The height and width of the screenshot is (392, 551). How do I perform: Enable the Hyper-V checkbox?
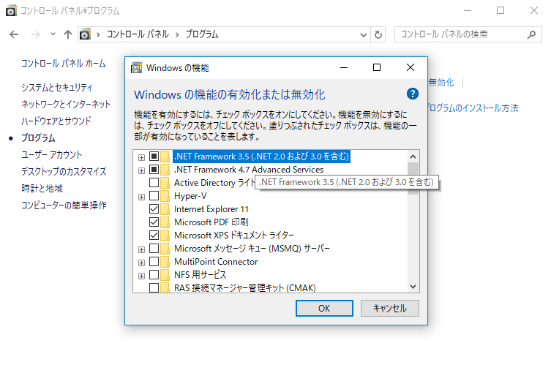pyautogui.click(x=154, y=196)
